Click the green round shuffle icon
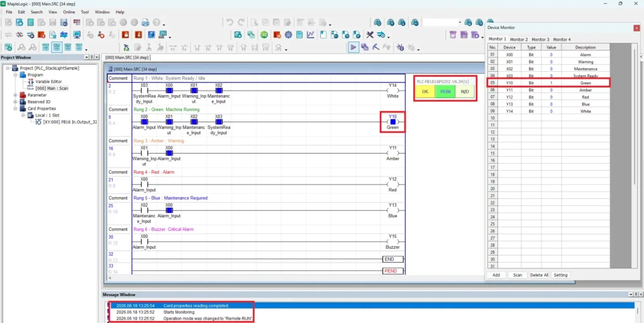The image size is (644, 323). point(264,35)
